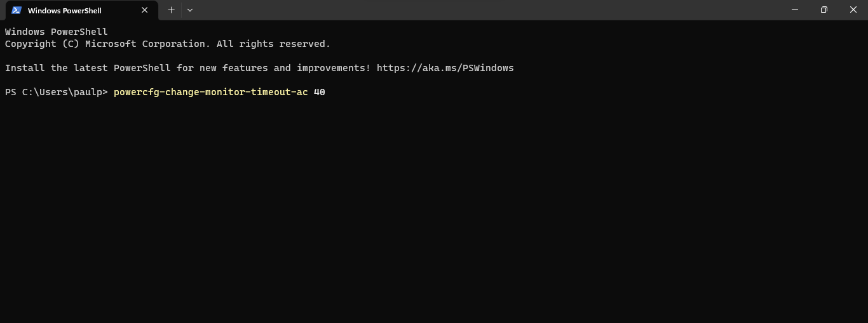Close the Windows PowerShell tab
Image resolution: width=868 pixels, height=323 pixels.
coord(145,10)
